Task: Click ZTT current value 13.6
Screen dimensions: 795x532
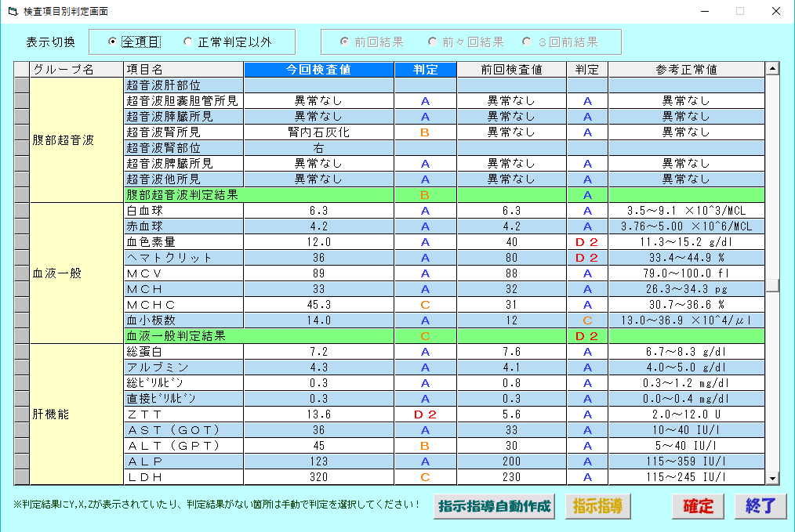Action: coord(319,414)
